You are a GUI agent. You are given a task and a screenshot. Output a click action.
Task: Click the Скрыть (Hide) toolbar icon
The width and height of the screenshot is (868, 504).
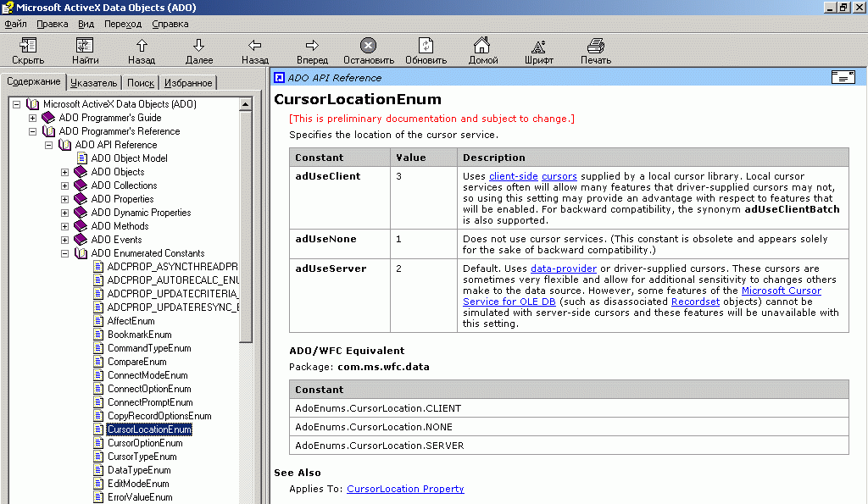pos(28,46)
